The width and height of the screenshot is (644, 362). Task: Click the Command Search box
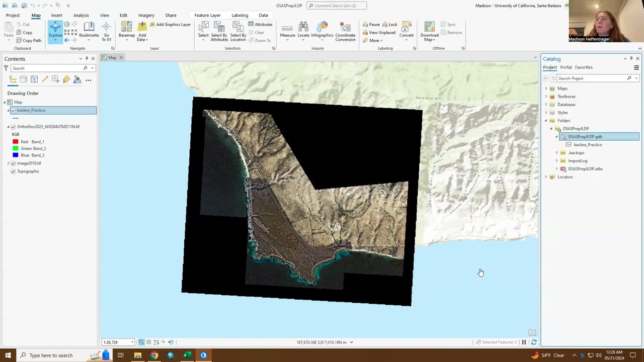(x=337, y=6)
